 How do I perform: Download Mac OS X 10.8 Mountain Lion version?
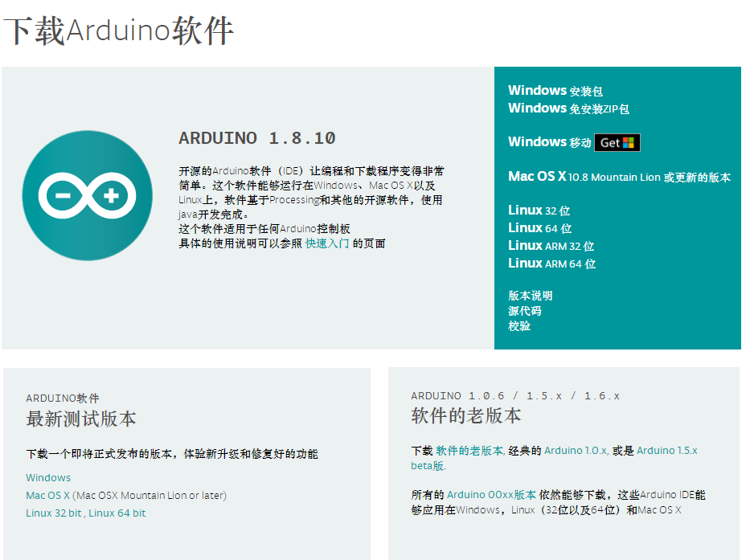point(619,177)
